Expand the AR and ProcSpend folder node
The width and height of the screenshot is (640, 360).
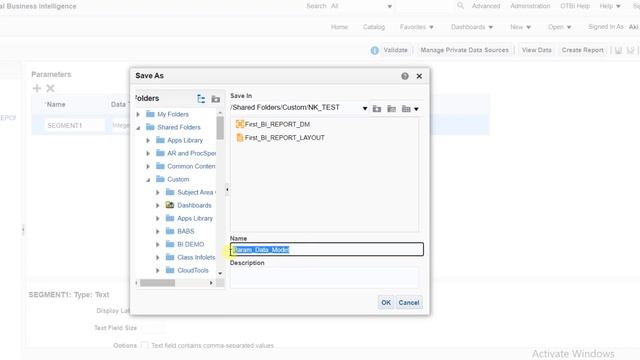148,153
